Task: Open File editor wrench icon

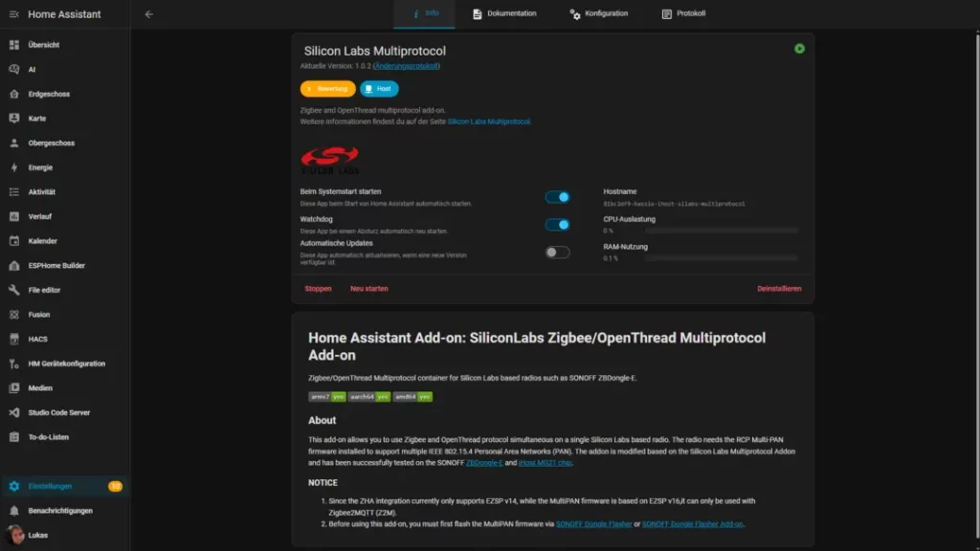Action: [x=13, y=290]
